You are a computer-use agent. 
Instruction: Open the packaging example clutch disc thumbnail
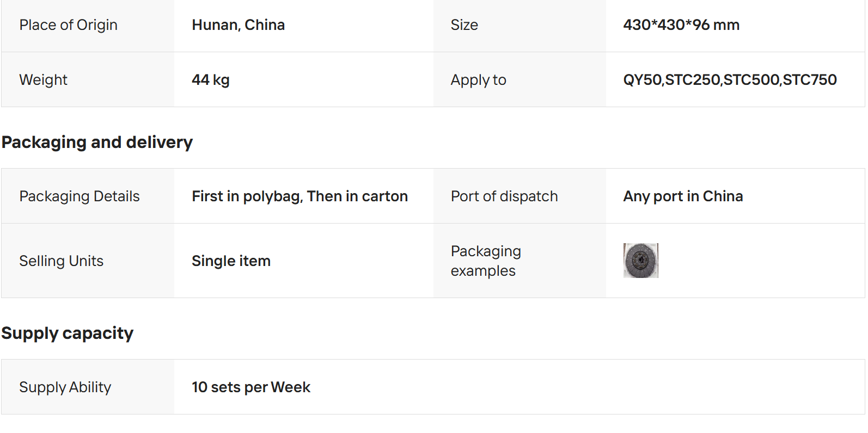[640, 261]
